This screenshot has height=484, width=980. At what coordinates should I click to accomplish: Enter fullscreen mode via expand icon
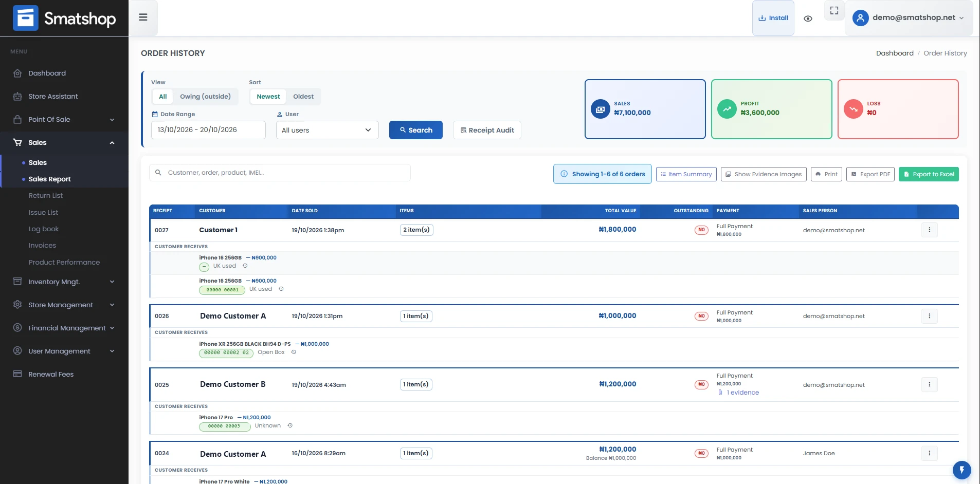coord(834,10)
